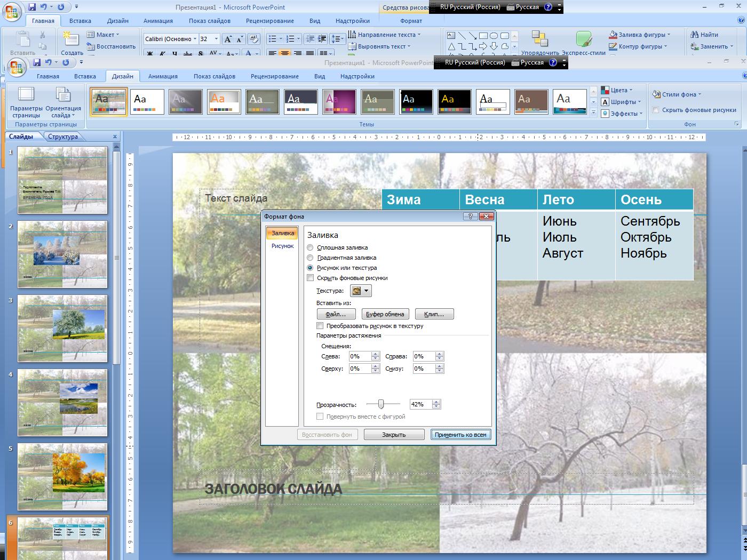Open the Цвета theme colors dropdown
Viewport: 747px width, 560px height.
coord(617,90)
